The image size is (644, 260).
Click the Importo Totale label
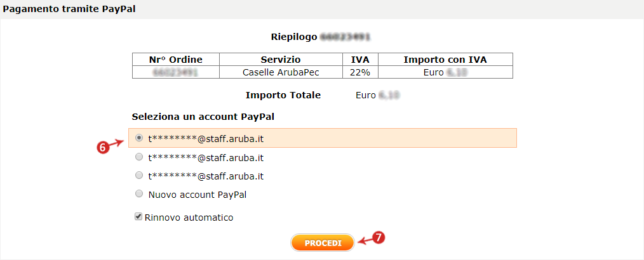pos(283,95)
